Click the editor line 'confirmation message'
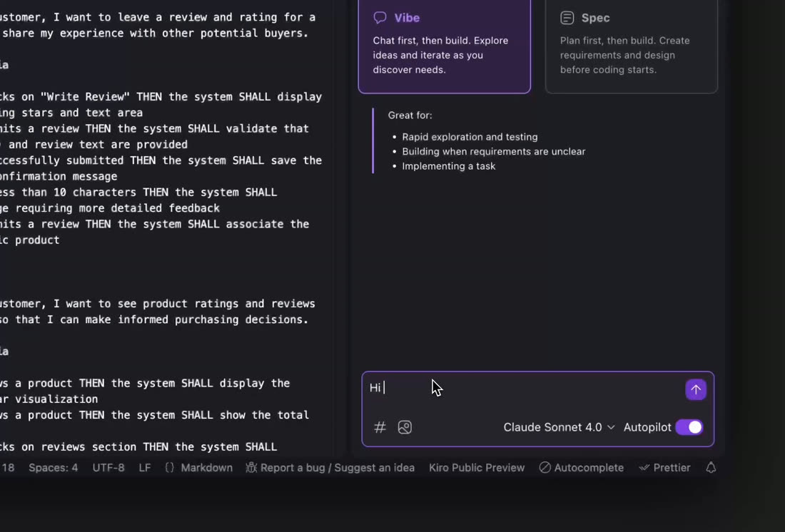 (x=59, y=176)
